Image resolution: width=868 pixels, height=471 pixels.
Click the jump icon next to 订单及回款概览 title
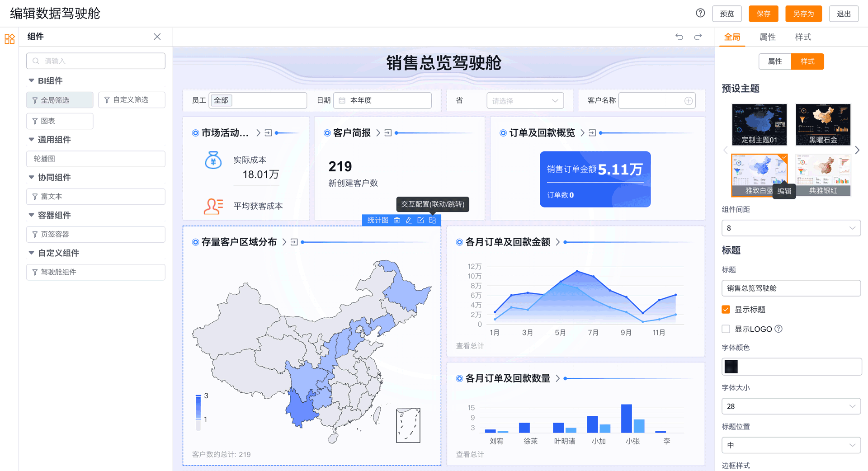pyautogui.click(x=592, y=133)
